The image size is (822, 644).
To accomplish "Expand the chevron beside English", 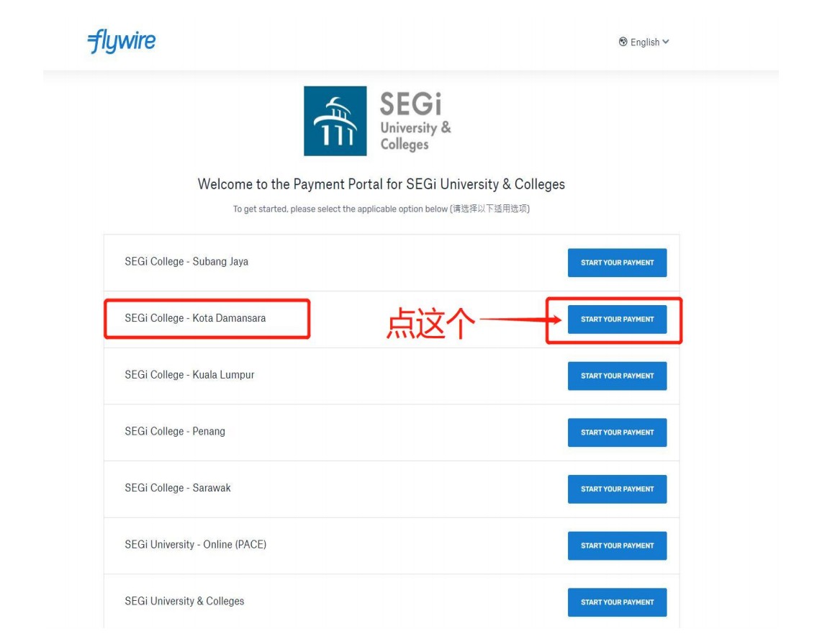I will [x=666, y=42].
